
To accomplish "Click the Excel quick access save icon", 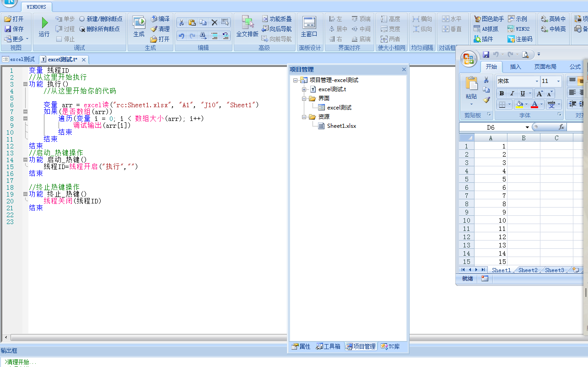I will point(486,55).
